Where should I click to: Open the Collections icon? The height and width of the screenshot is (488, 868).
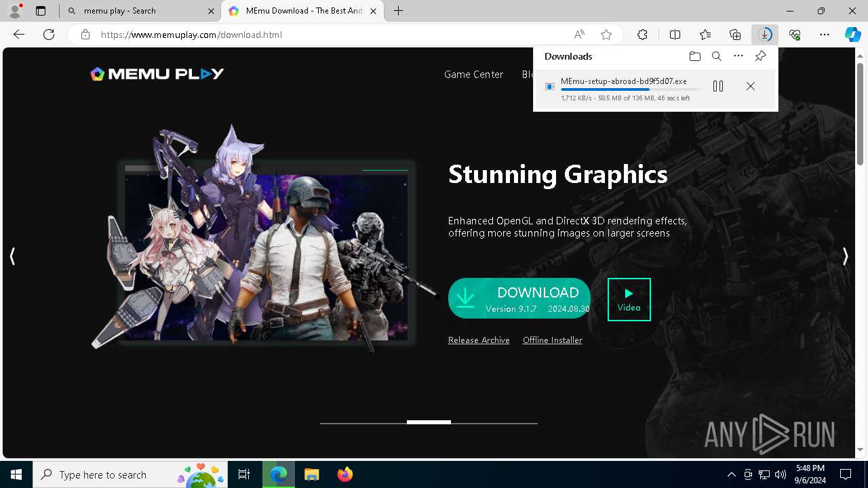click(735, 35)
